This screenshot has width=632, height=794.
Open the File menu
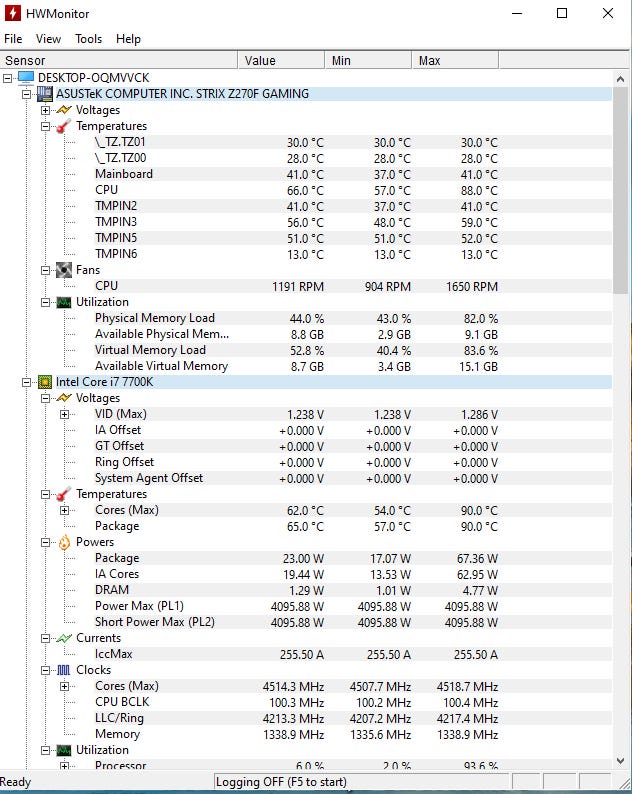13,39
